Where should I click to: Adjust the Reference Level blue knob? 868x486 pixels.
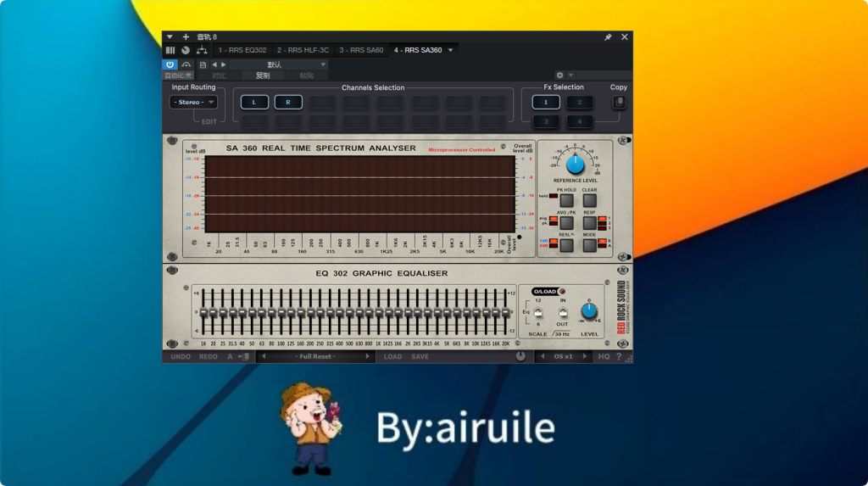[576, 164]
